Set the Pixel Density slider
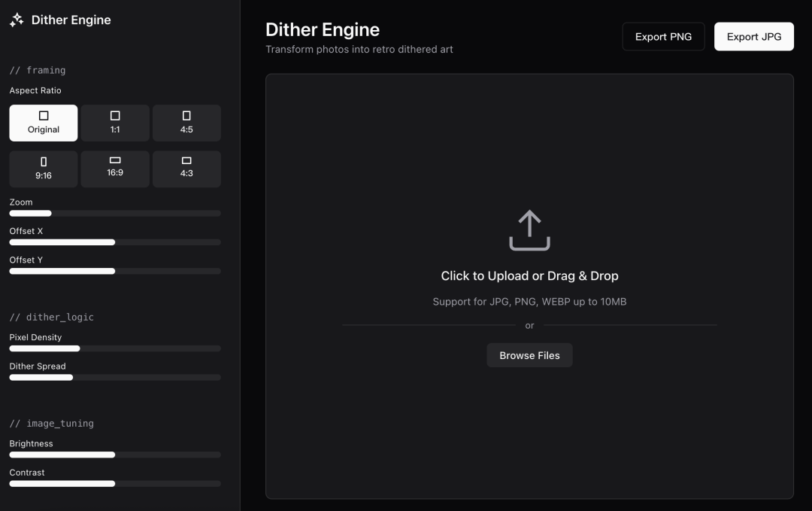The height and width of the screenshot is (511, 812). 115,348
